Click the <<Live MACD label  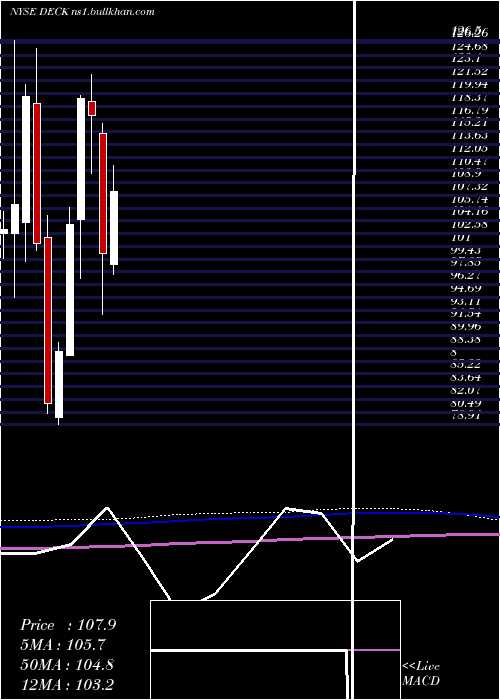tap(421, 673)
